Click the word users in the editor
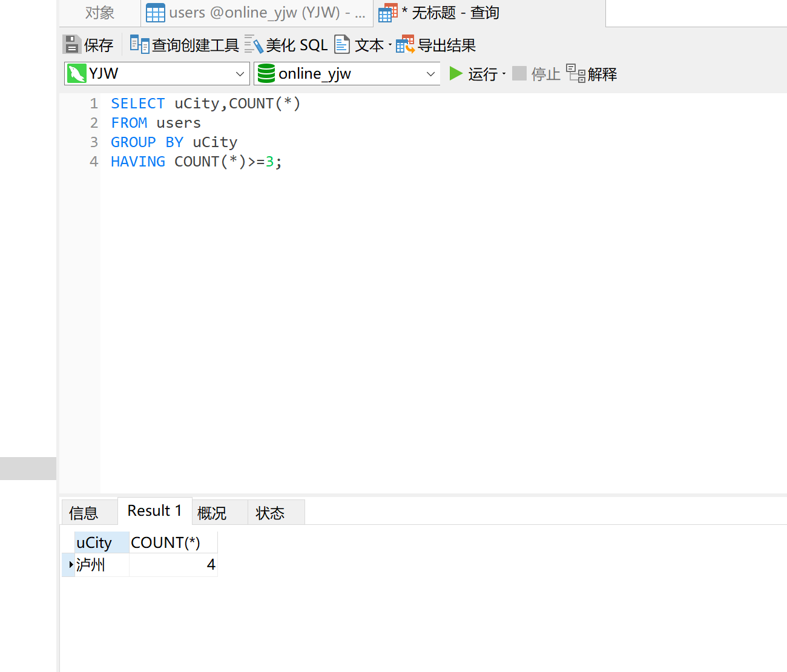Image resolution: width=787 pixels, height=672 pixels. click(179, 123)
